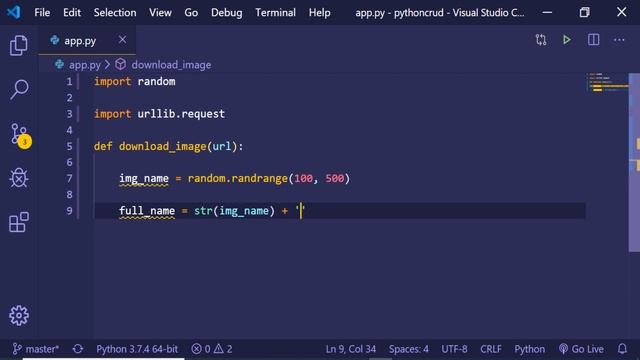Viewport: 640px width, 360px height.
Task: Open the Selection menu
Action: (115, 13)
